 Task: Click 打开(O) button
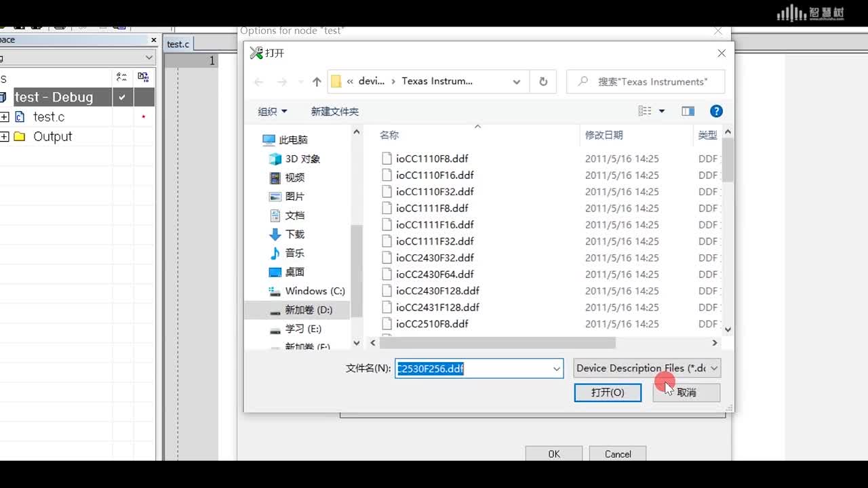(608, 392)
